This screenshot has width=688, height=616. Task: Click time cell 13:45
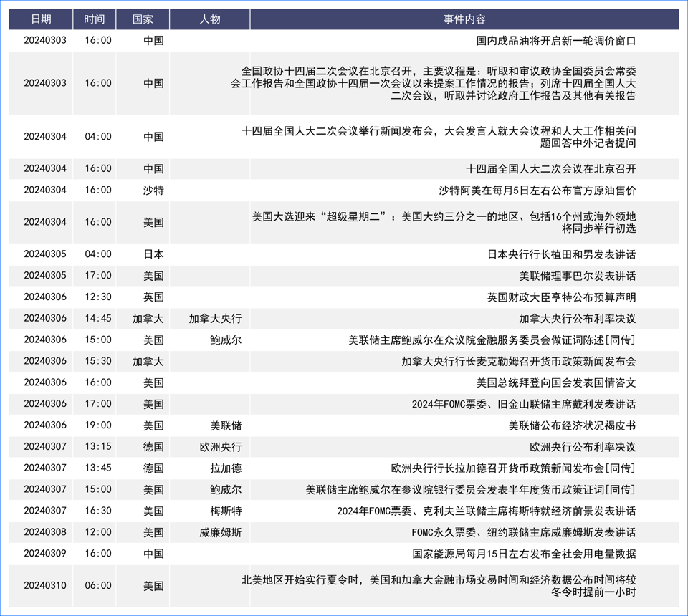[98, 468]
